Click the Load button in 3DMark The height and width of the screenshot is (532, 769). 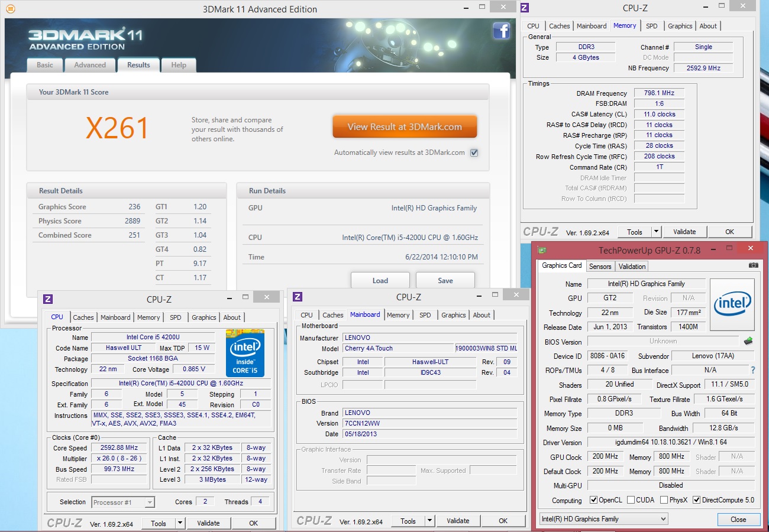(380, 280)
